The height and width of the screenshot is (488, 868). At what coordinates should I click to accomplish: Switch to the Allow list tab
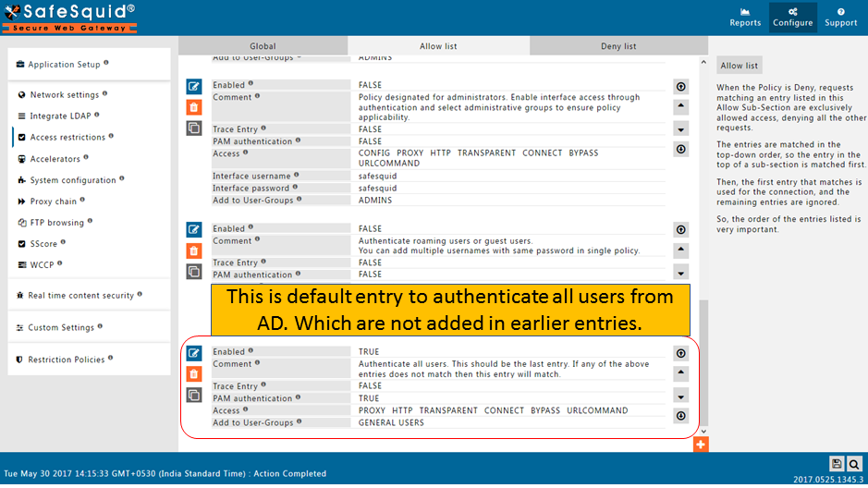[438, 46]
